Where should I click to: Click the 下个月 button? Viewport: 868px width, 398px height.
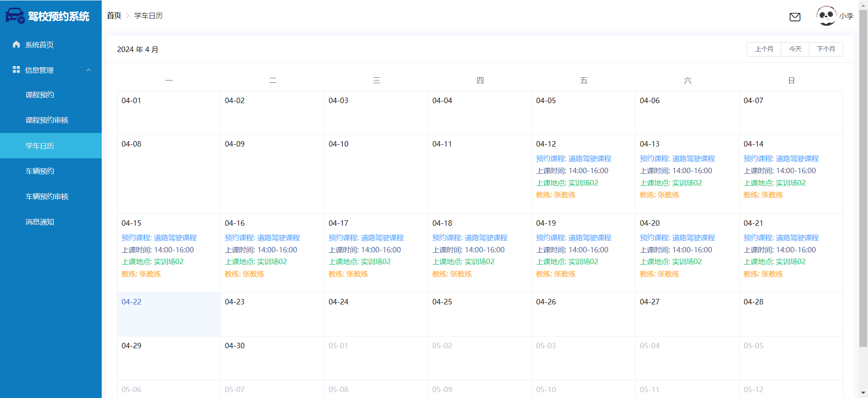(826, 49)
